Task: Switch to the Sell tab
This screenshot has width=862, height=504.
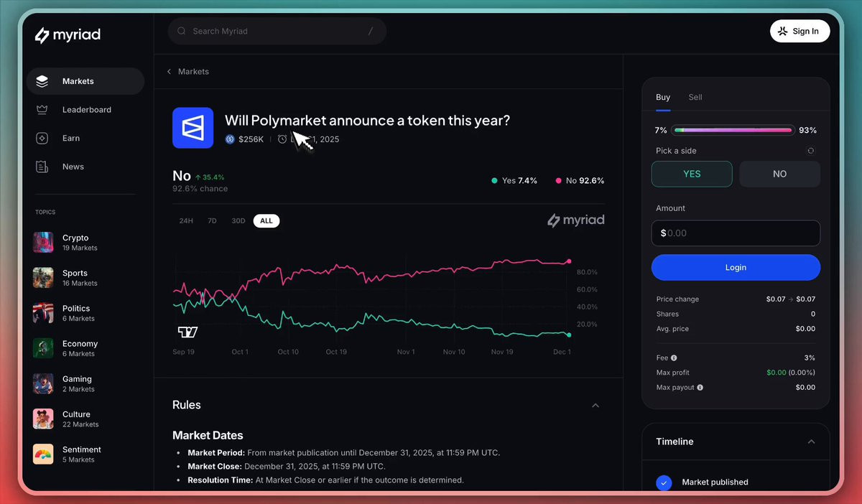Action: [695, 97]
